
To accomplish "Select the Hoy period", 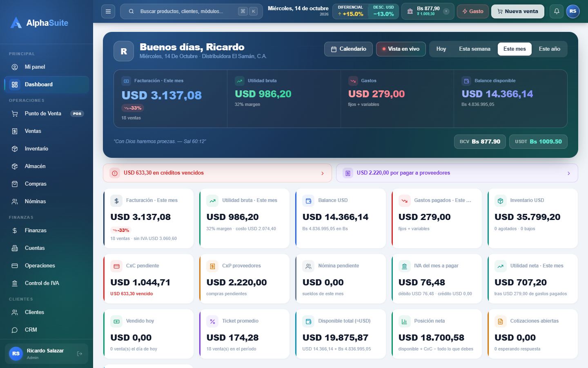I will pos(441,49).
